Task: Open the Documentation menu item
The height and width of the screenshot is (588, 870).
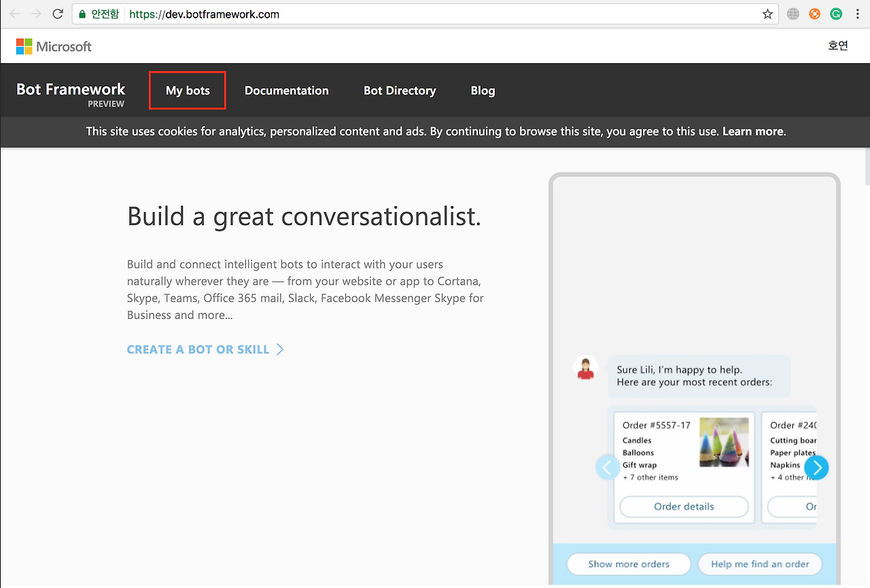Action: pos(286,90)
